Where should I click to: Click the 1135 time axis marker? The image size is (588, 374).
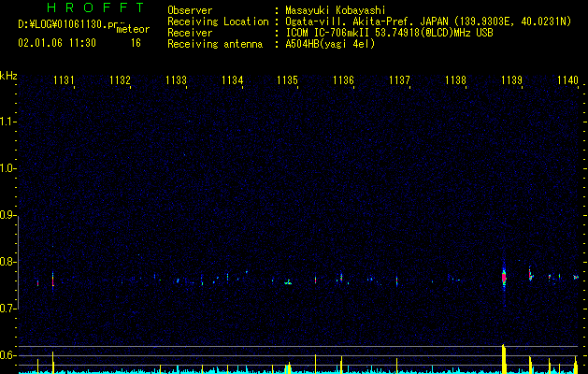point(287,79)
